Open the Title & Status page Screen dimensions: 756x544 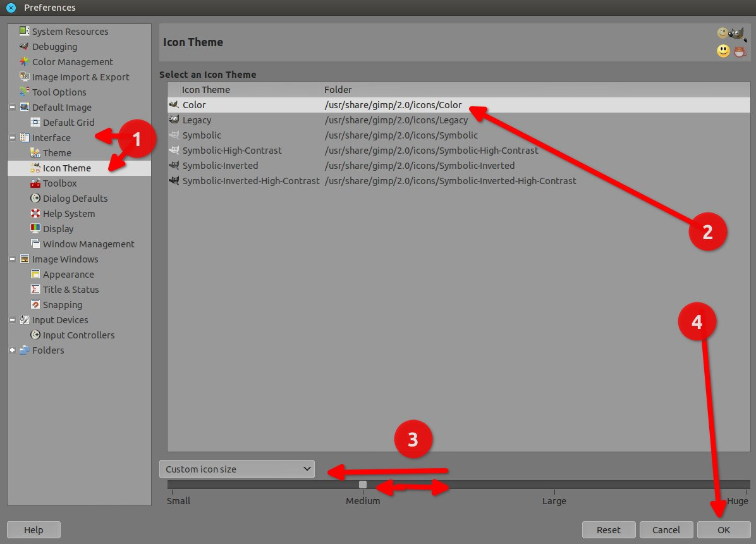(x=71, y=290)
